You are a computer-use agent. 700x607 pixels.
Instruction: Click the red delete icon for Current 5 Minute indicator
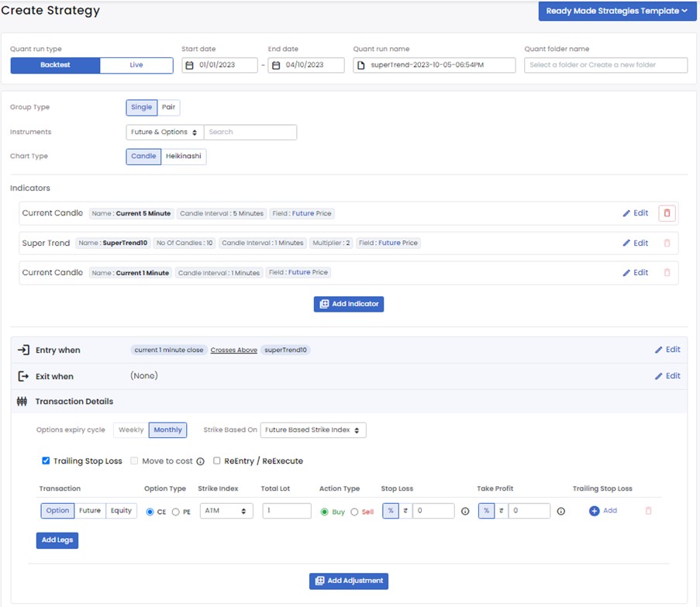667,213
